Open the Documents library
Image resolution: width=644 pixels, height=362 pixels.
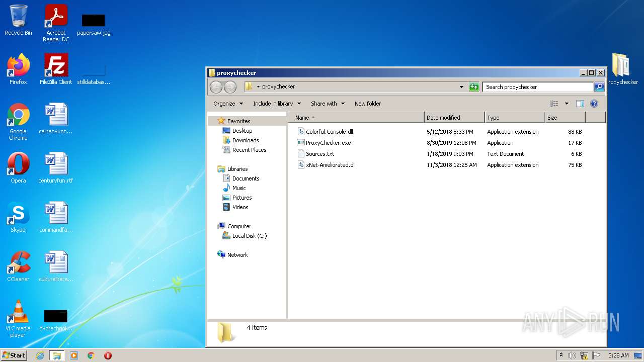[x=246, y=178]
